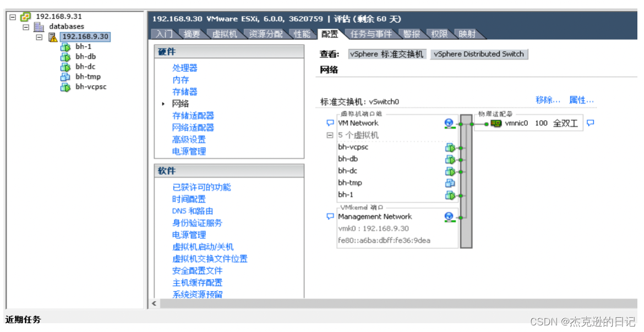
Task: Open 存储器 hardware settings
Action: [185, 92]
